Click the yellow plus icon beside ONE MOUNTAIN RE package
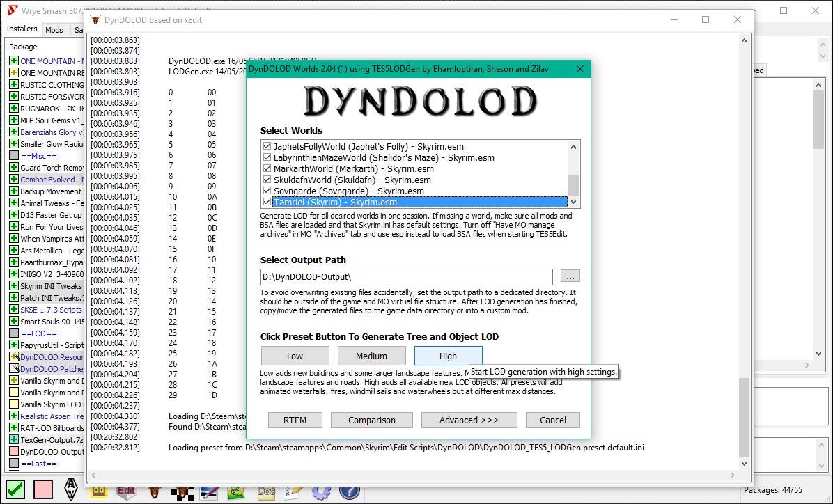Screen dimensions: 833x504 (14, 73)
